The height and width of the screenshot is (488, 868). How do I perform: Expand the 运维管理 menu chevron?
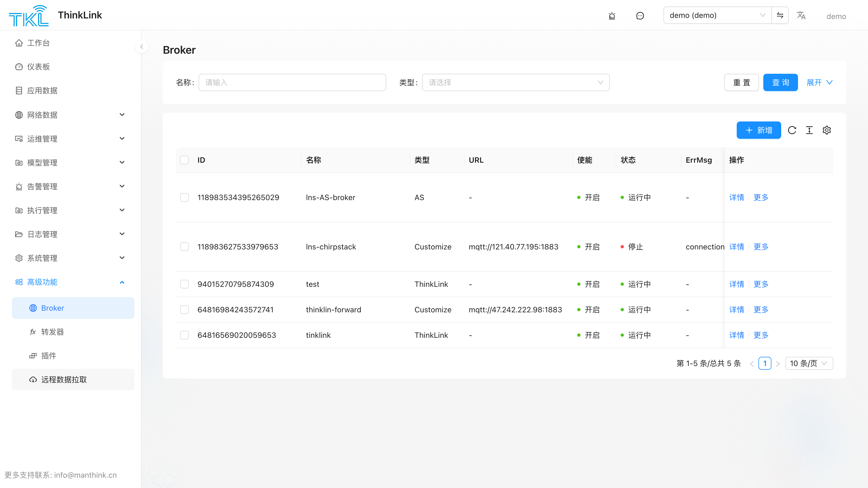click(x=122, y=139)
